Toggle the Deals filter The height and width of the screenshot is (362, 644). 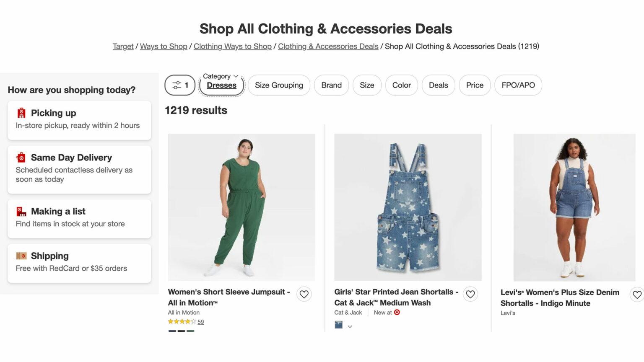(438, 85)
